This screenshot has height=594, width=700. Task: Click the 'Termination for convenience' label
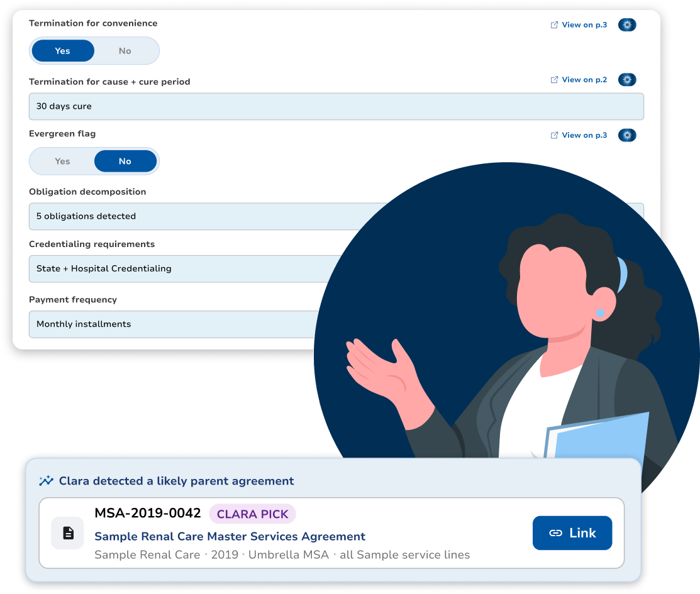[x=93, y=23]
